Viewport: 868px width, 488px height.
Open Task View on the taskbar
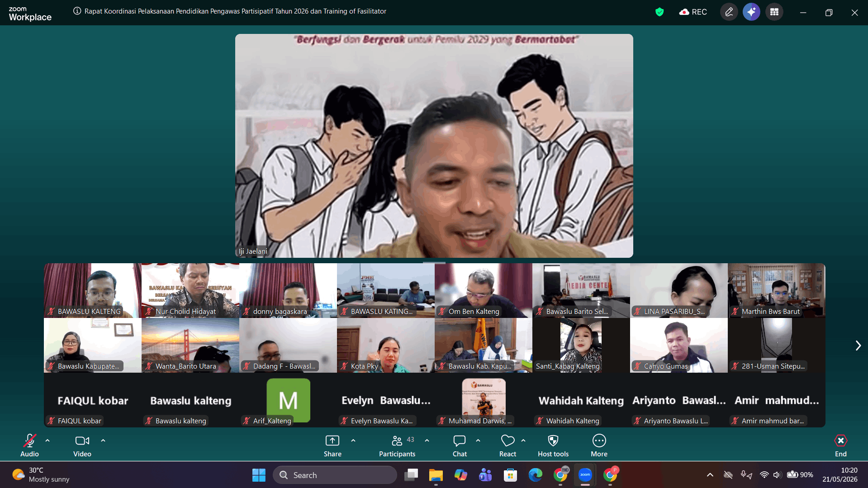[x=412, y=475]
